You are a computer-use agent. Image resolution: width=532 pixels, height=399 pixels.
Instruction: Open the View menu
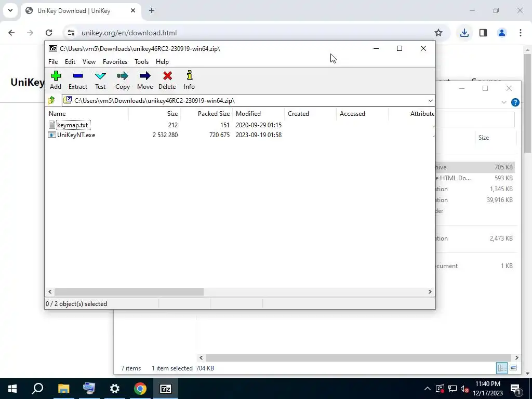[89, 62]
